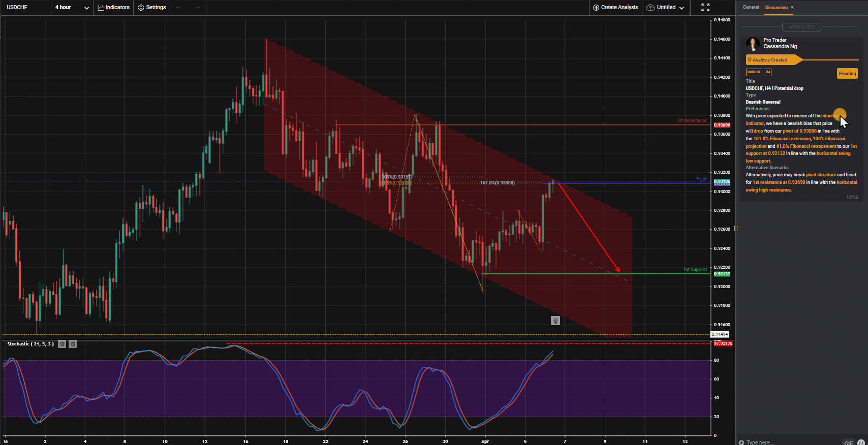Click Cassandra Ng's profile avatar
This screenshot has width=868, height=445.
pos(753,44)
